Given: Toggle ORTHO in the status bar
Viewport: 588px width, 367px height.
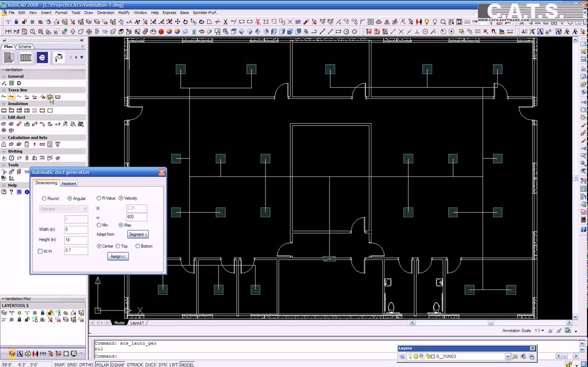Looking at the screenshot, I should (x=86, y=364).
